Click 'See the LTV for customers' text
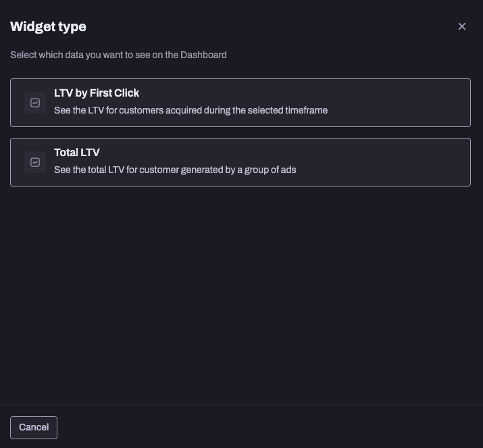483x448 pixels. [x=109, y=110]
